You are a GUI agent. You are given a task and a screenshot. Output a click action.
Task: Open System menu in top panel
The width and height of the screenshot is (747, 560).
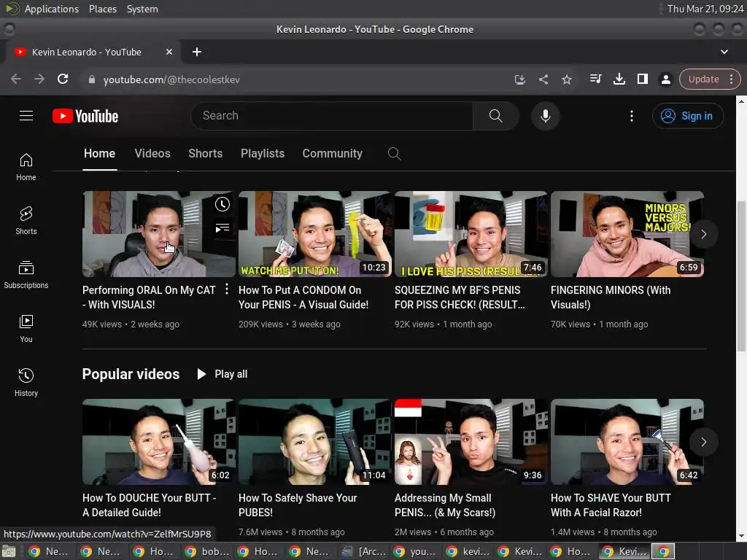click(142, 9)
